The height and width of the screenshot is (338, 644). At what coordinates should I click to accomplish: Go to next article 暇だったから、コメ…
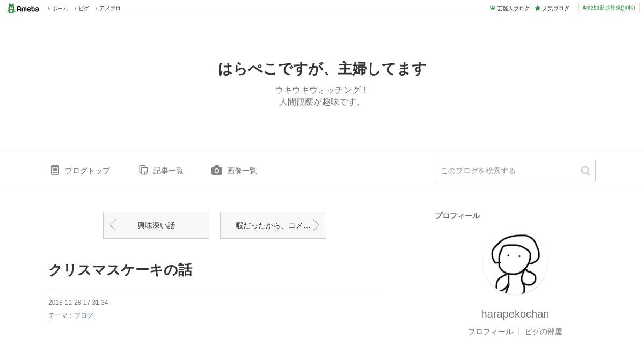pos(273,225)
